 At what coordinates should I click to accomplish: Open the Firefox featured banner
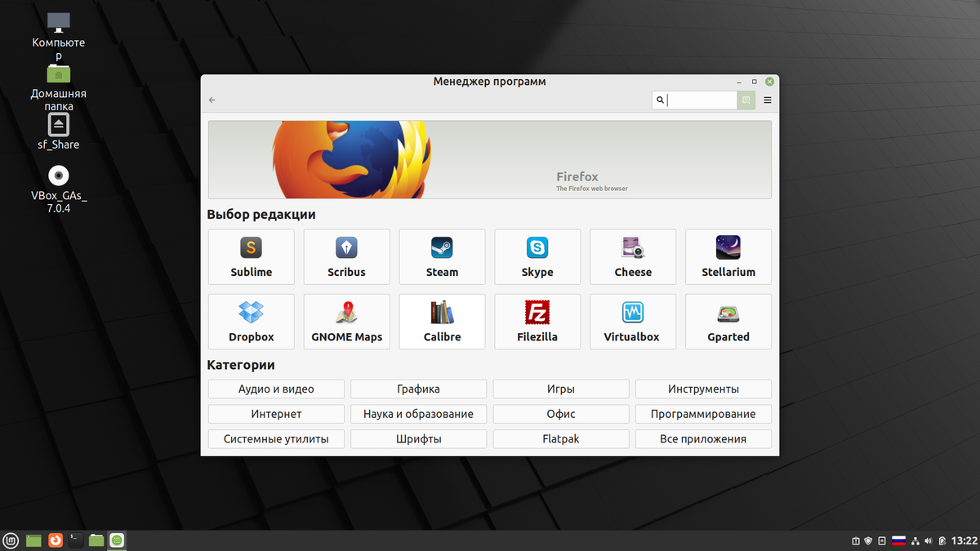pyautogui.click(x=490, y=159)
